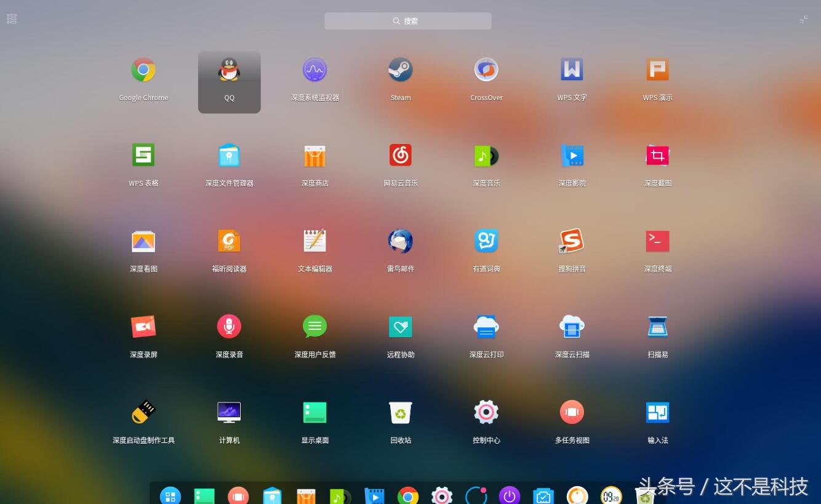Screen dimensions: 821x504
Task: Switch launcher to category list view
Action: [x=12, y=19]
